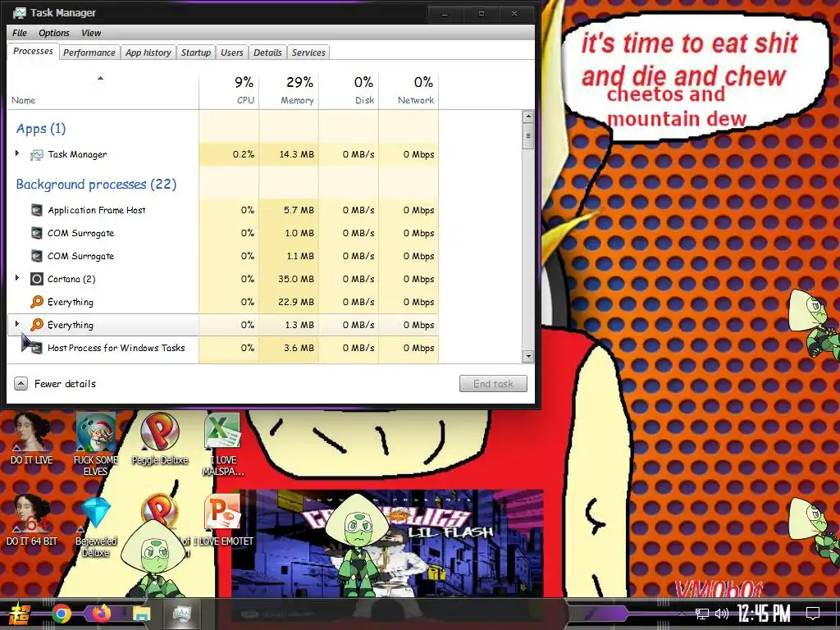Image resolution: width=840 pixels, height=630 pixels.
Task: Open File Explorer from taskbar
Action: click(142, 614)
